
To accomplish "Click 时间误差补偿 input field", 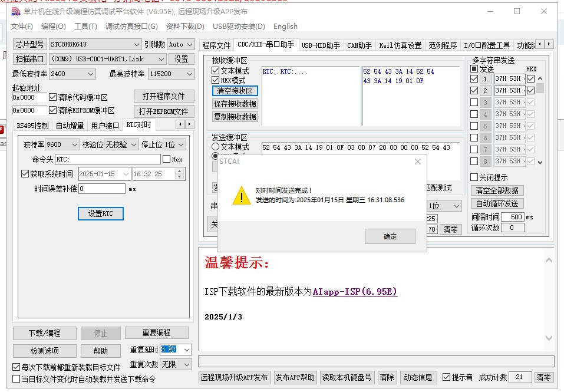I will click(x=102, y=189).
